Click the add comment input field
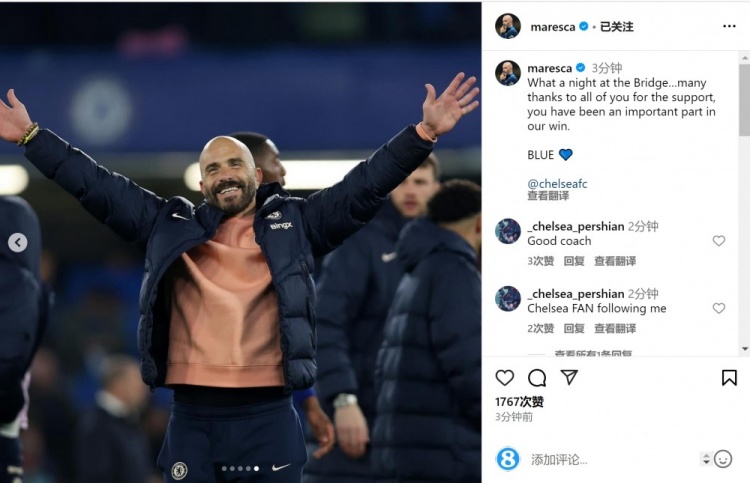The width and height of the screenshot is (750, 483). click(612, 460)
